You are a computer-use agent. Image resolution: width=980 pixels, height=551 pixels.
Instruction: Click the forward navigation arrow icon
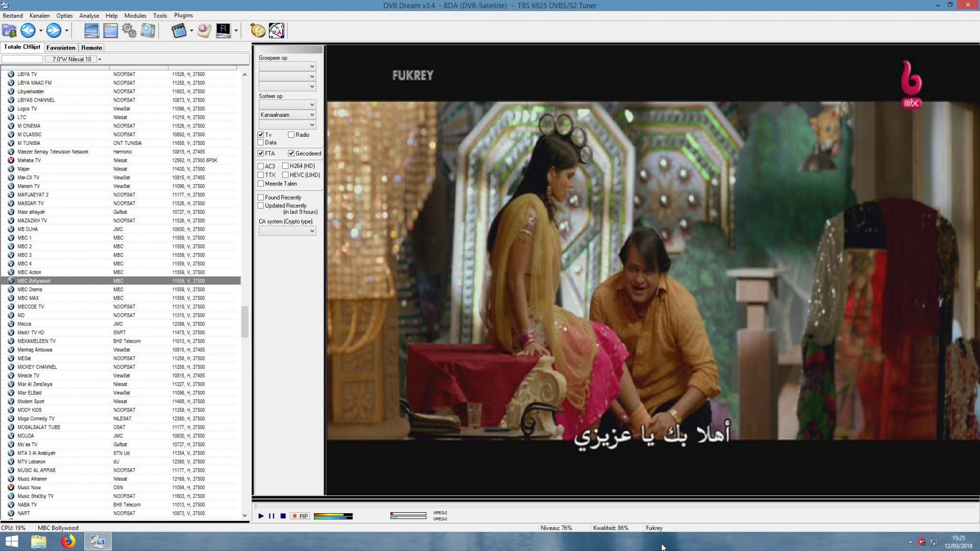53,31
